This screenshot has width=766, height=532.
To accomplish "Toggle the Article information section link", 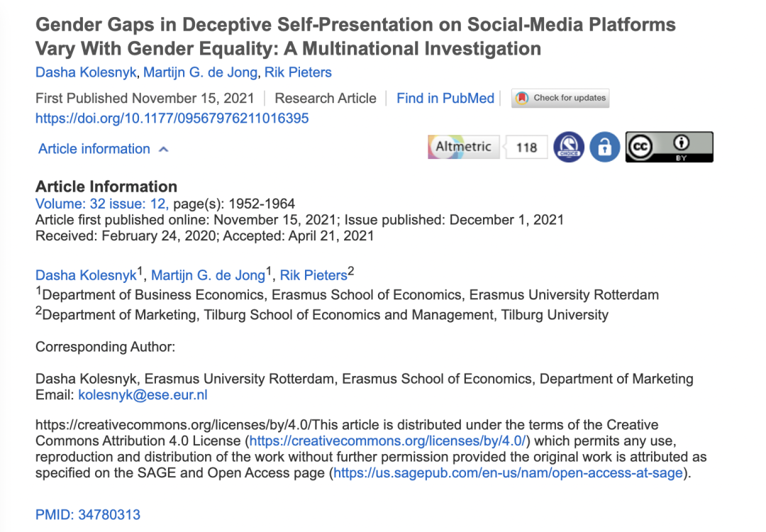I will pyautogui.click(x=94, y=149).
